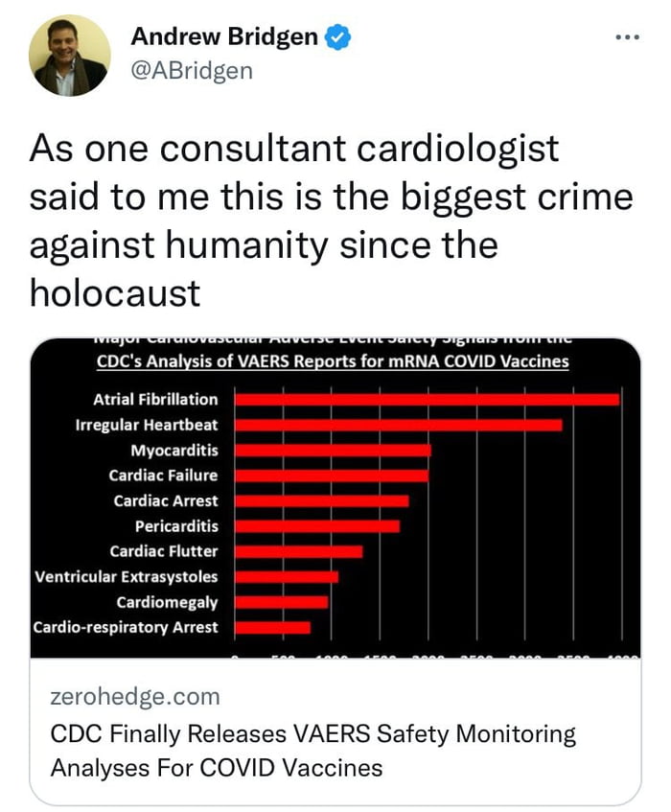
Task: Click the Atrial Fibrillation red bar
Action: tap(428, 399)
